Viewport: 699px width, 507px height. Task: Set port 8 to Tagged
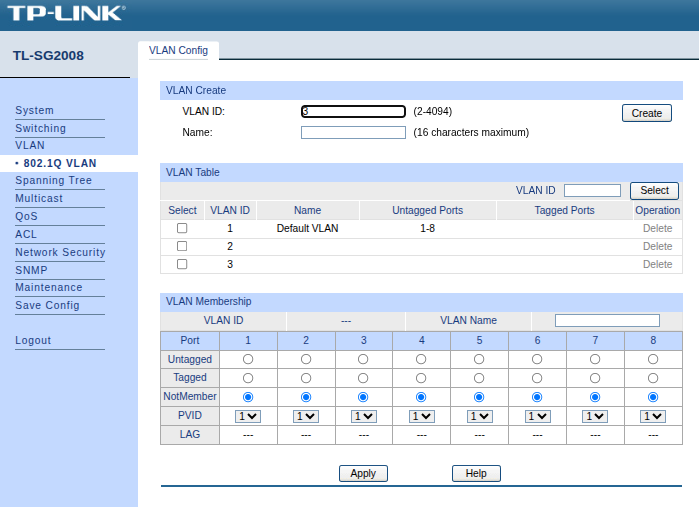pos(653,378)
